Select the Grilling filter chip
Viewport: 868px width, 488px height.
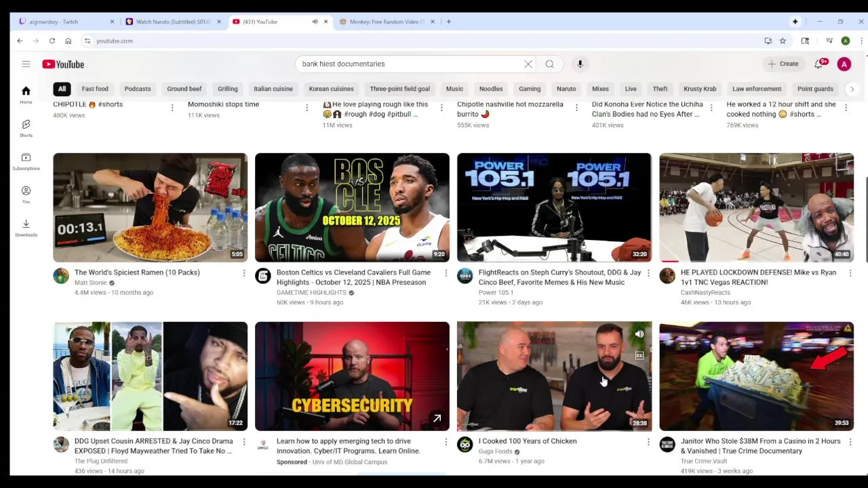(x=228, y=89)
